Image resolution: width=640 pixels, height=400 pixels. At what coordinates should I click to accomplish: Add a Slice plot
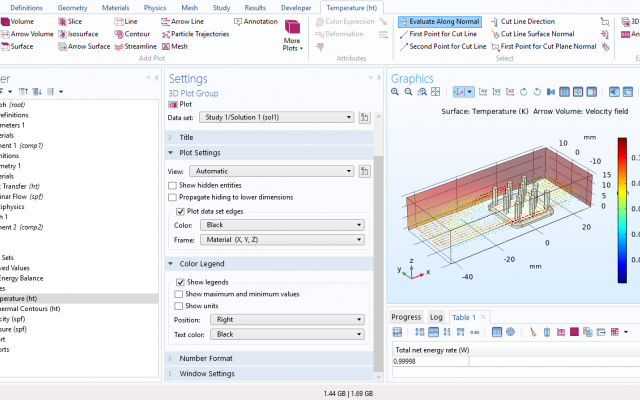[x=70, y=22]
